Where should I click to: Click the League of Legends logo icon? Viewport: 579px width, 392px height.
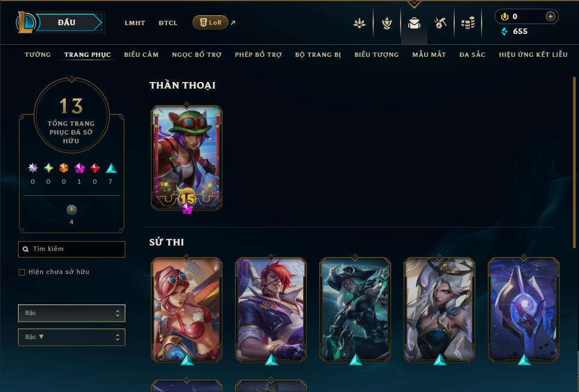click(25, 22)
